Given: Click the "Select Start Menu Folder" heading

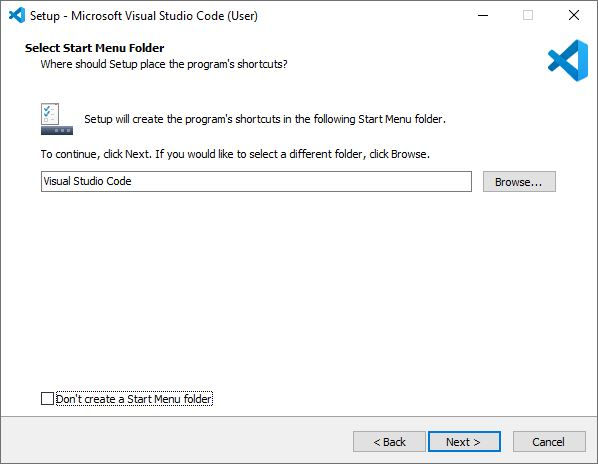Looking at the screenshot, I should [x=95, y=48].
